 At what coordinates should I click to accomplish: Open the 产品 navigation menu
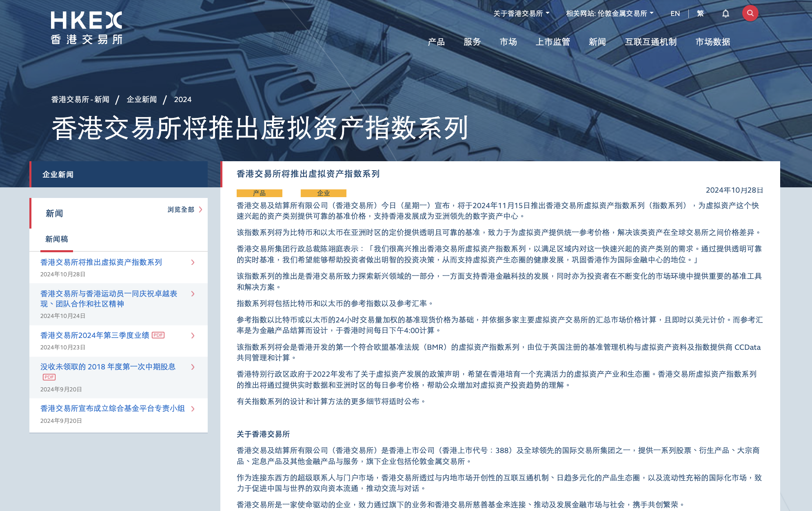pos(436,42)
